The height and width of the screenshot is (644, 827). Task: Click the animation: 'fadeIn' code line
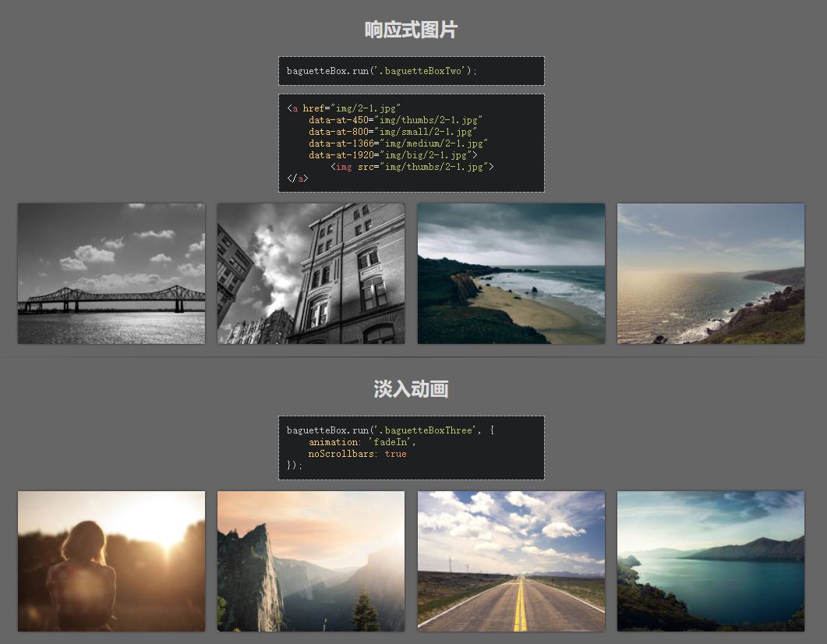pyautogui.click(x=362, y=442)
